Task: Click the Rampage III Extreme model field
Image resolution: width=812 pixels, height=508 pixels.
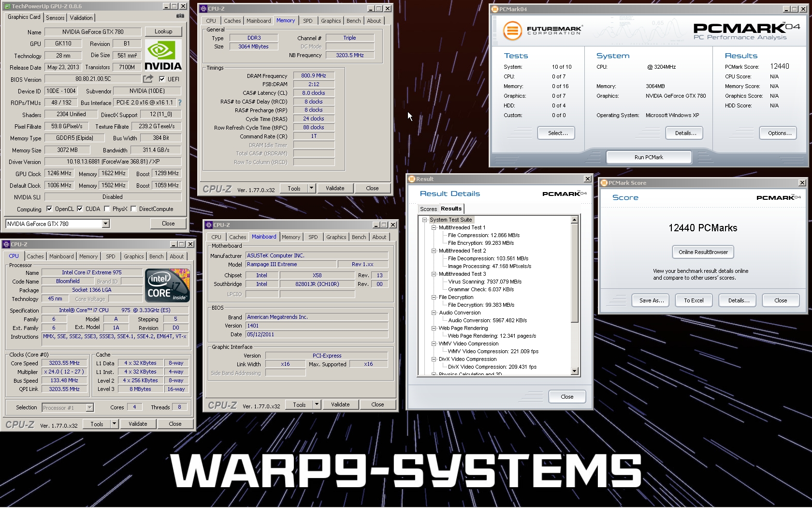Action: (291, 264)
